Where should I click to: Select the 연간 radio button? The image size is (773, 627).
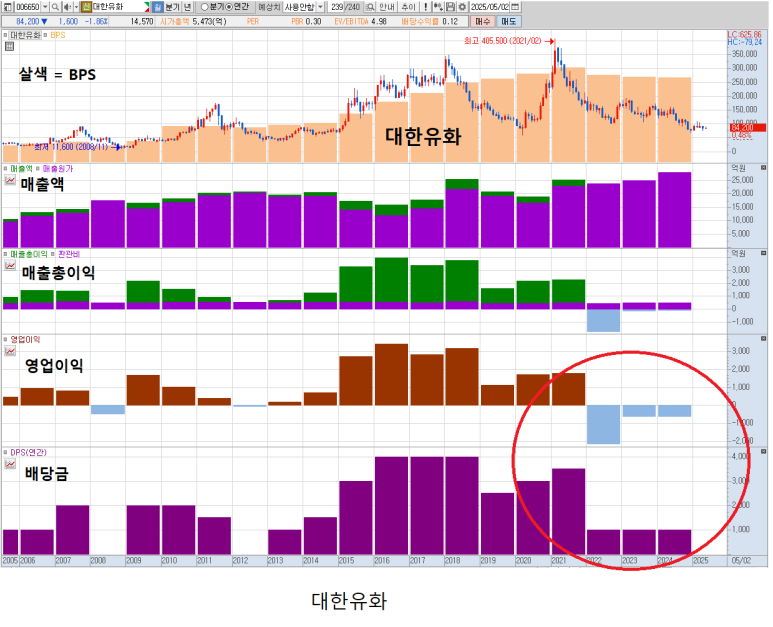click(x=229, y=7)
